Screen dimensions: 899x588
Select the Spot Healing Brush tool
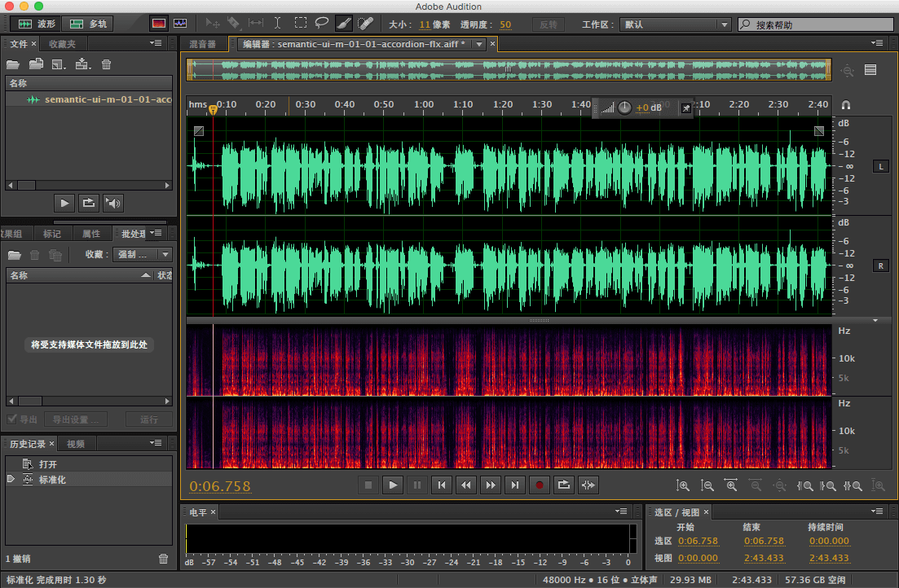coord(366,24)
